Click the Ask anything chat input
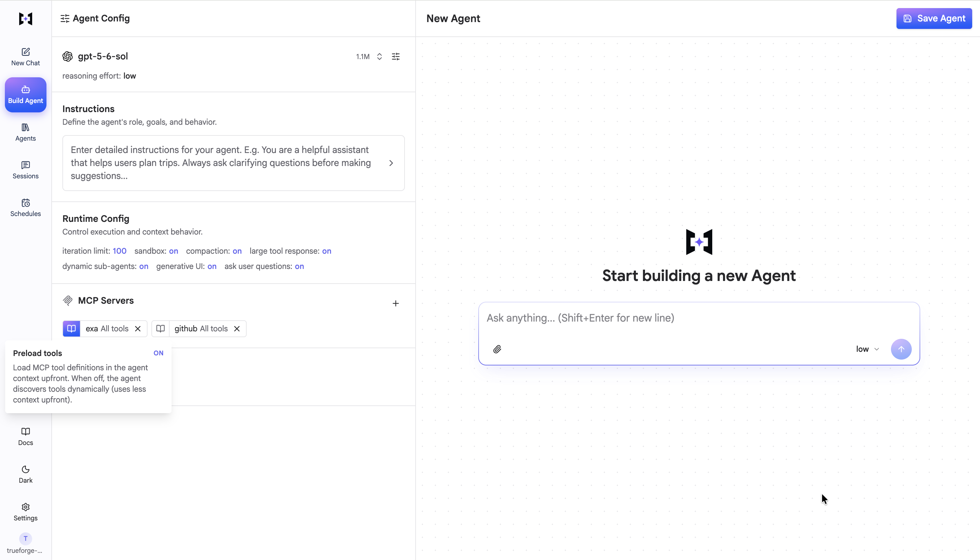 [x=699, y=318]
